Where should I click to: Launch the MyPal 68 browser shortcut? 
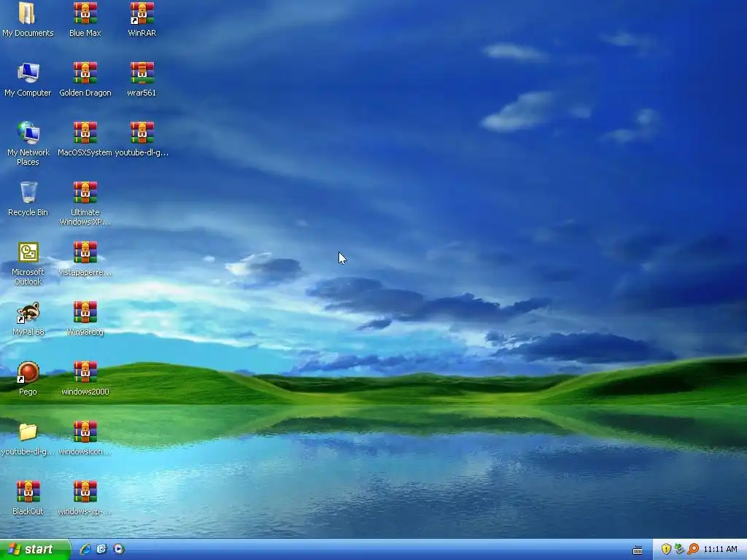(x=28, y=312)
